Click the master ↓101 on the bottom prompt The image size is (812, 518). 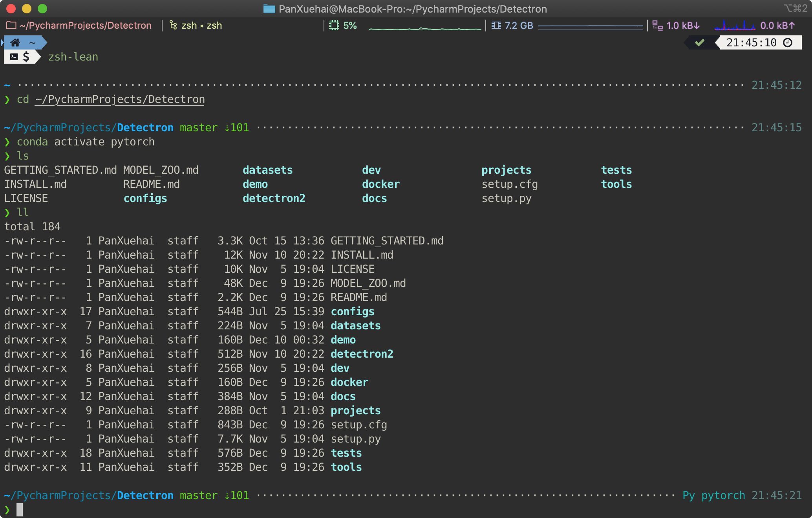click(214, 496)
